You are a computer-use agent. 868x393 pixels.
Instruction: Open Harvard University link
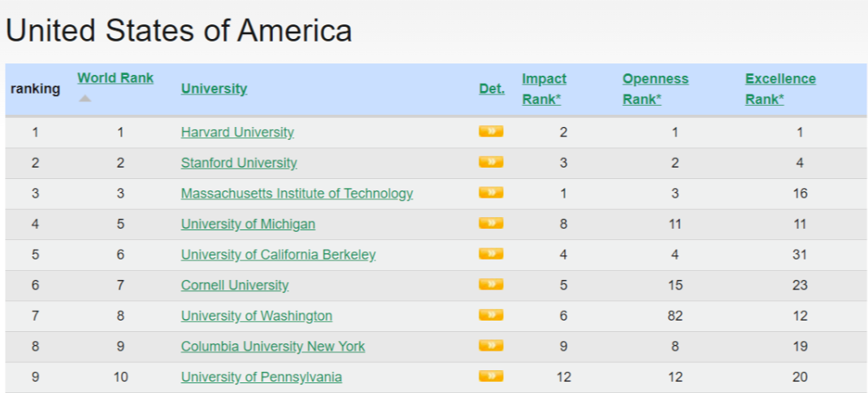(x=237, y=133)
